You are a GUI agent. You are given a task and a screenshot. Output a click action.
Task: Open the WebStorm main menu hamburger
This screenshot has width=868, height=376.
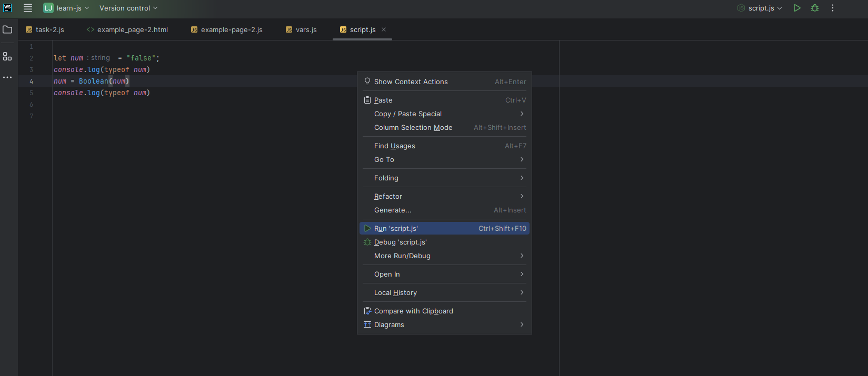(x=28, y=8)
